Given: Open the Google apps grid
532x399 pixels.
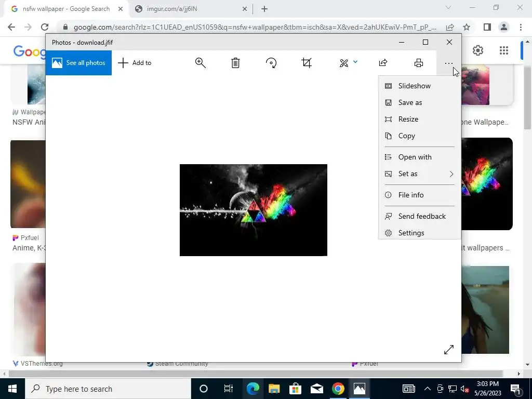Looking at the screenshot, I should click(504, 50).
